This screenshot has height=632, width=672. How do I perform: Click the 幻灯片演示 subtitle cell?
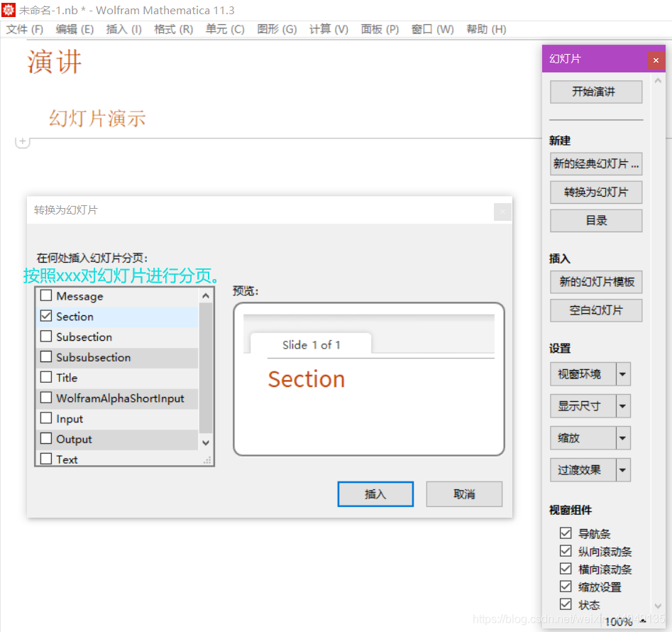(97, 119)
